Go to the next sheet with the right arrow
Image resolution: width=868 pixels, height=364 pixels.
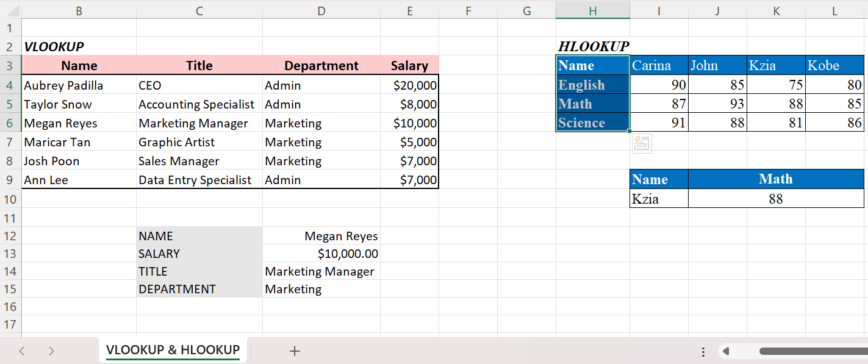tap(51, 351)
